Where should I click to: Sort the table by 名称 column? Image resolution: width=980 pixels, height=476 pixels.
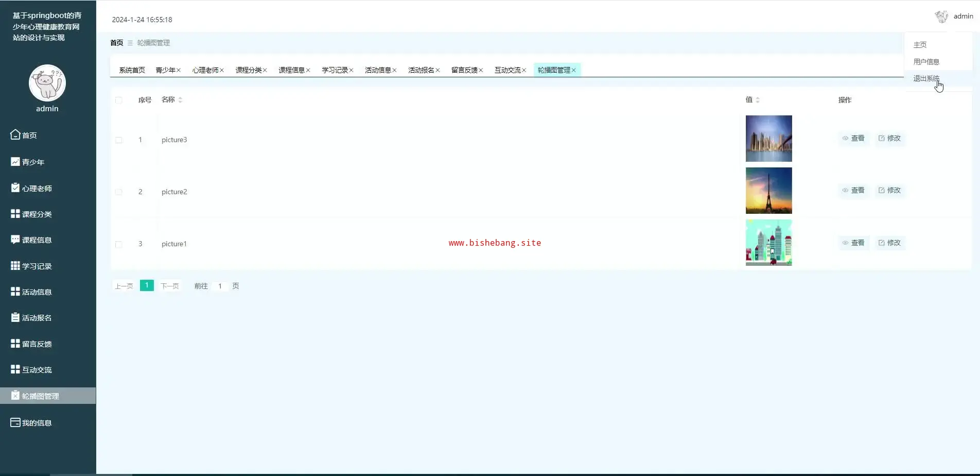click(180, 100)
